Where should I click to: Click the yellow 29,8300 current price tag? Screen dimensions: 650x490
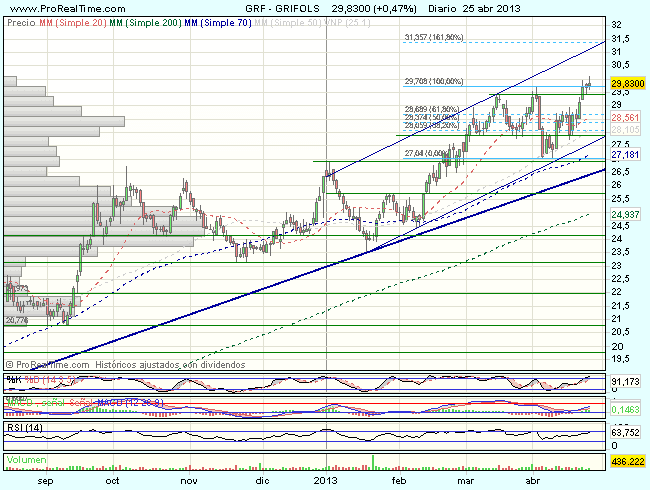point(625,84)
